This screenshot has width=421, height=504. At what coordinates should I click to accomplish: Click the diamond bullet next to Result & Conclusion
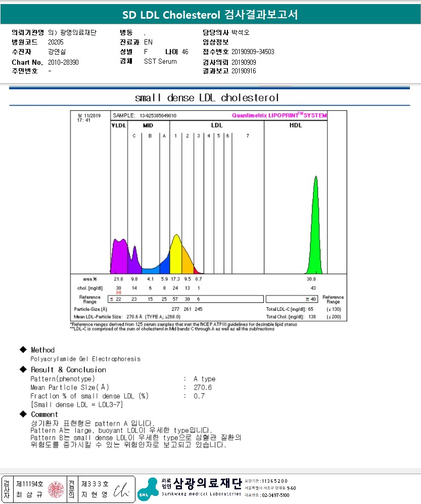point(23,370)
